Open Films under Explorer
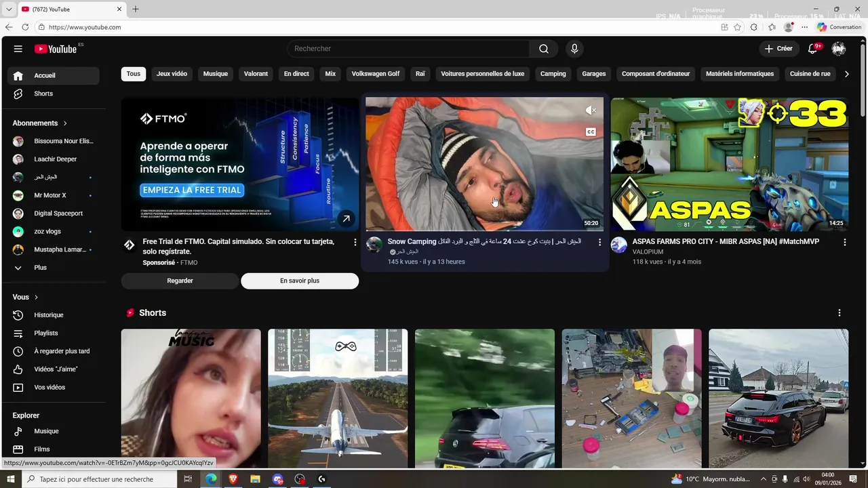 click(x=54, y=449)
